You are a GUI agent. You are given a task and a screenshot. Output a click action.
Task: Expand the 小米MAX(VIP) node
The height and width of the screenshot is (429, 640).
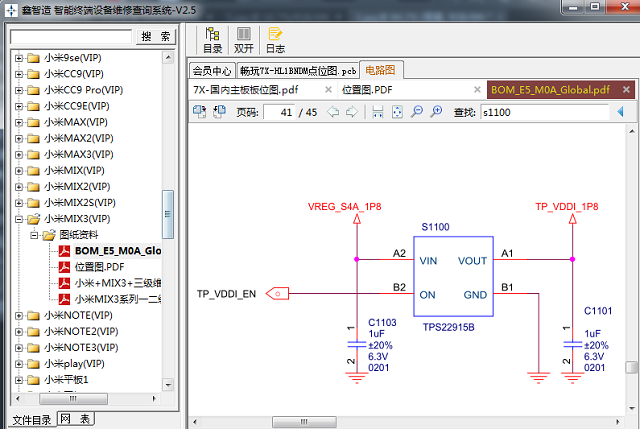(x=19, y=122)
